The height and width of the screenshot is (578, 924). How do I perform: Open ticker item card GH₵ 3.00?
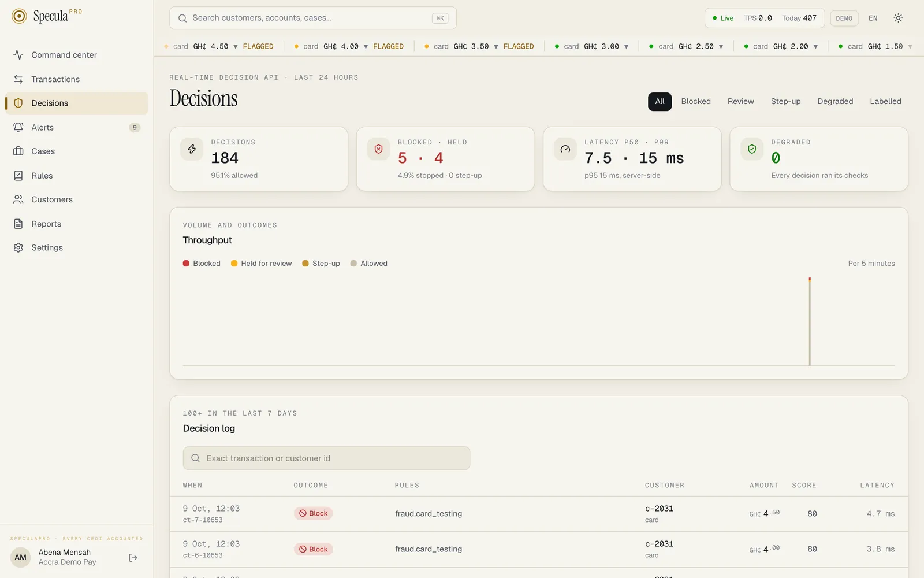[592, 46]
